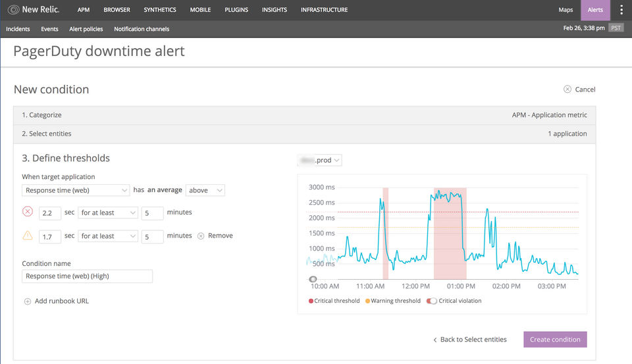632x364 pixels.
Task: Click the Warning threshold orange legend dot
Action: [x=367, y=301]
